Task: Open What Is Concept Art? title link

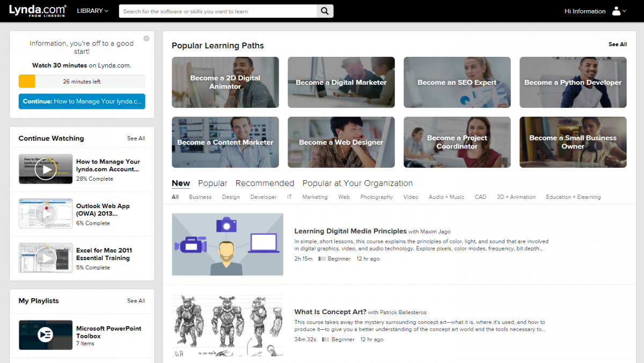Action: point(330,312)
